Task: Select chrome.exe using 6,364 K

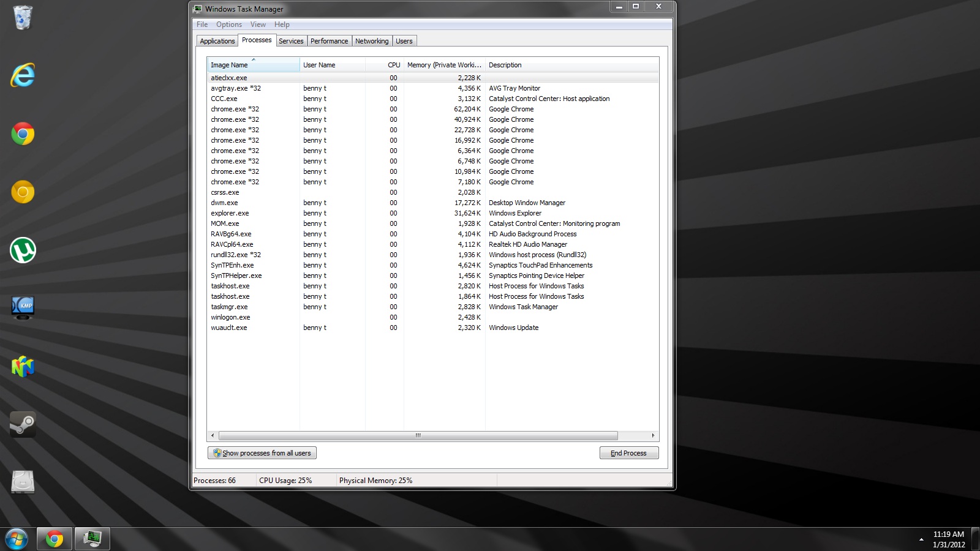Action: pyautogui.click(x=433, y=151)
